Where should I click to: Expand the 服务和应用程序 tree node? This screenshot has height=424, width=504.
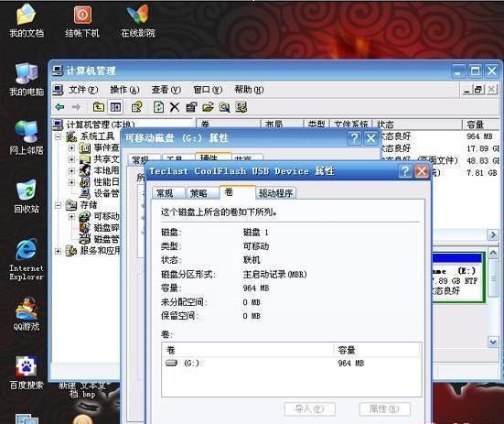point(59,251)
